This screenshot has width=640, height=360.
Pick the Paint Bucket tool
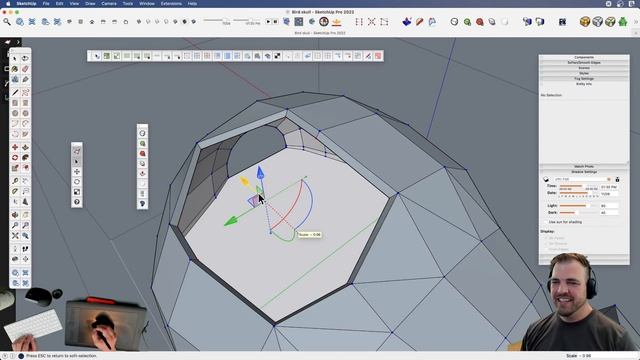click(x=15, y=69)
